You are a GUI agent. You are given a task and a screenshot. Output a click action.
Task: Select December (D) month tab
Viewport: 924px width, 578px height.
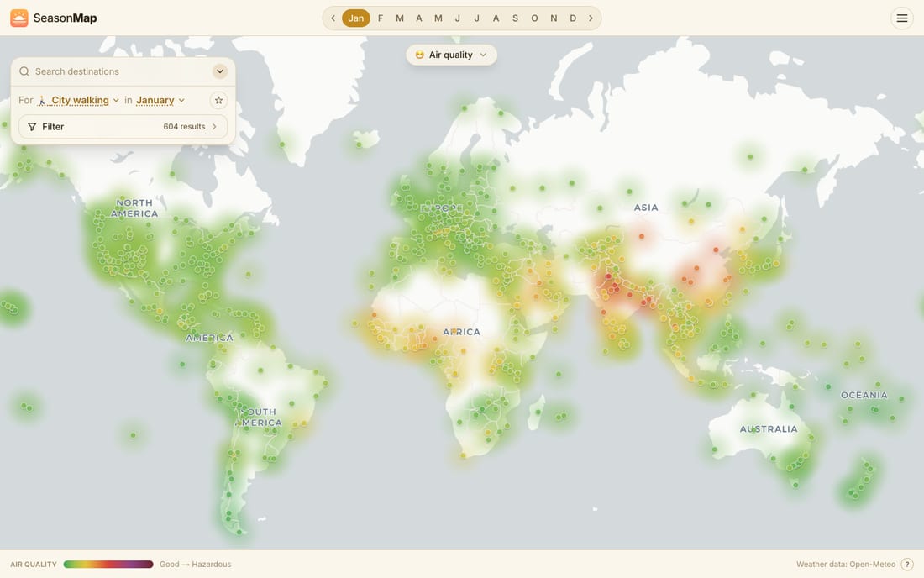573,18
